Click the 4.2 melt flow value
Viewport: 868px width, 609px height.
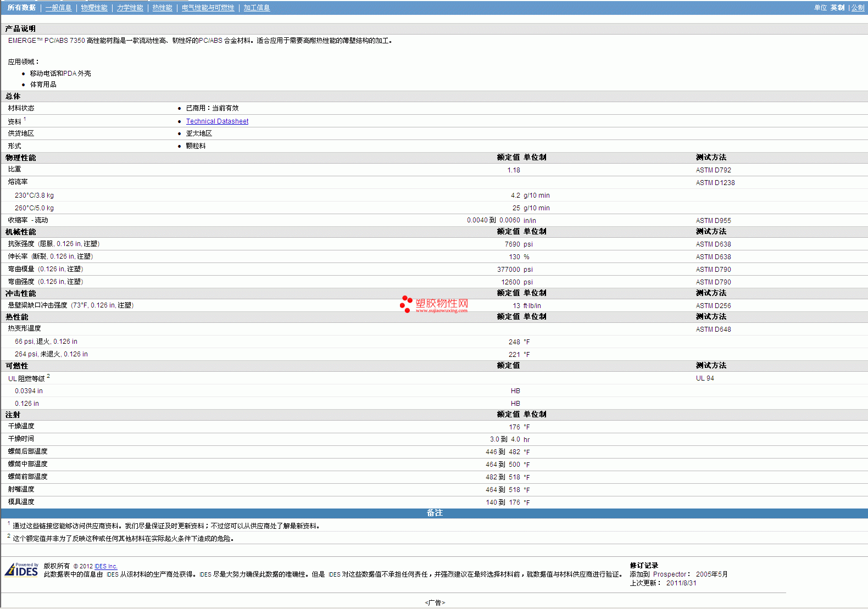point(515,195)
